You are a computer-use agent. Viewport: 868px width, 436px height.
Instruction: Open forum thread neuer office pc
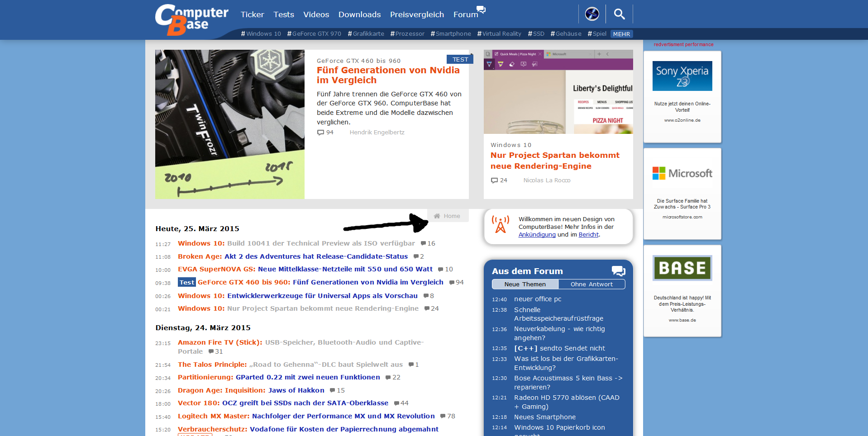(538, 299)
